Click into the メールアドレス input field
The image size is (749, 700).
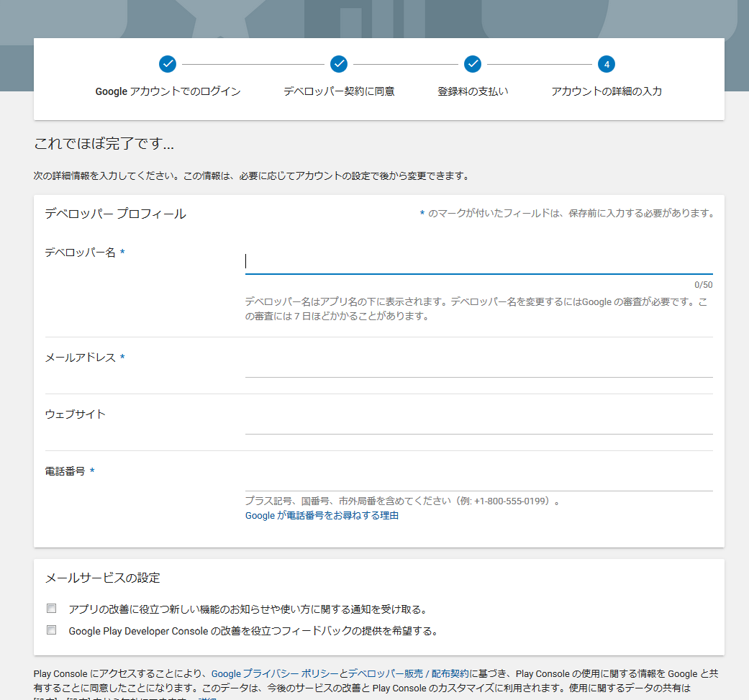click(478, 367)
